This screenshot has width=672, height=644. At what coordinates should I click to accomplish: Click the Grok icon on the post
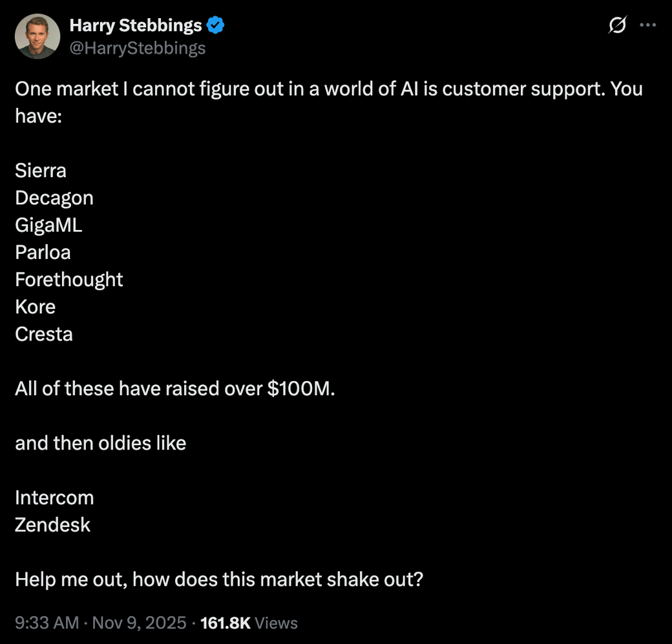coord(617,25)
